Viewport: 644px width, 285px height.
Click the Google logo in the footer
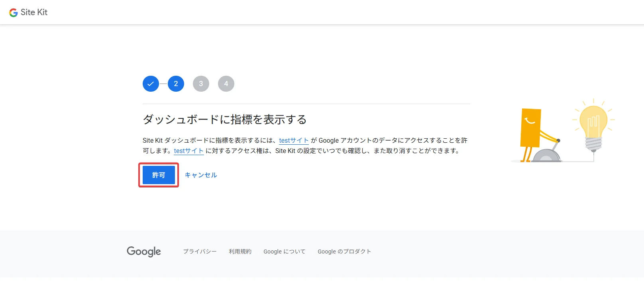(144, 252)
